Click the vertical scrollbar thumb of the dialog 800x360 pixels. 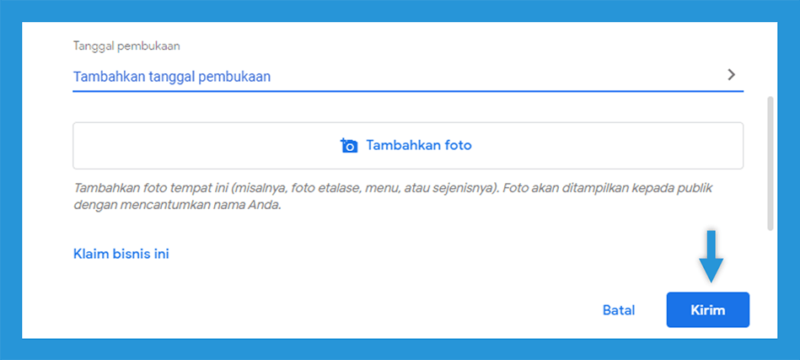tap(770, 162)
